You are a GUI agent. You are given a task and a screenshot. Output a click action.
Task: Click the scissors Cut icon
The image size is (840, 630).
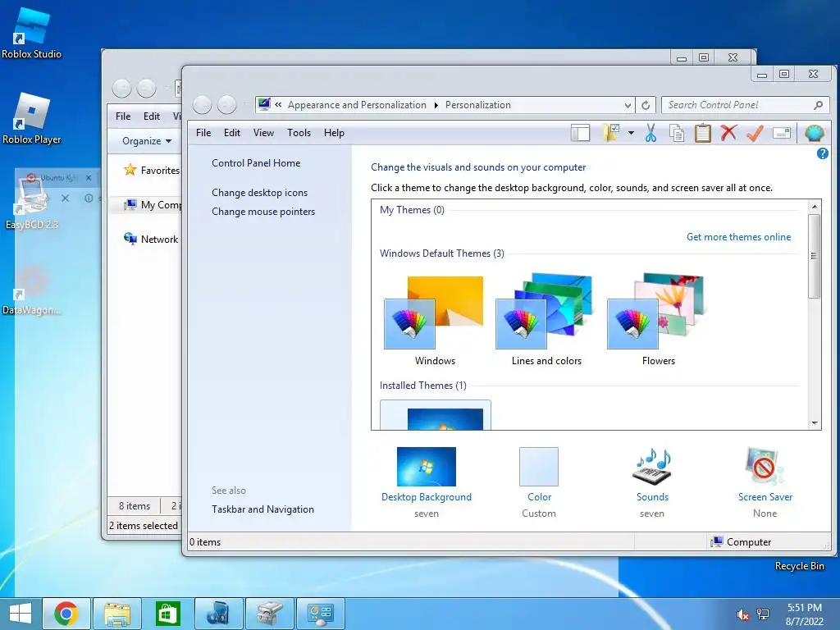tap(651, 133)
